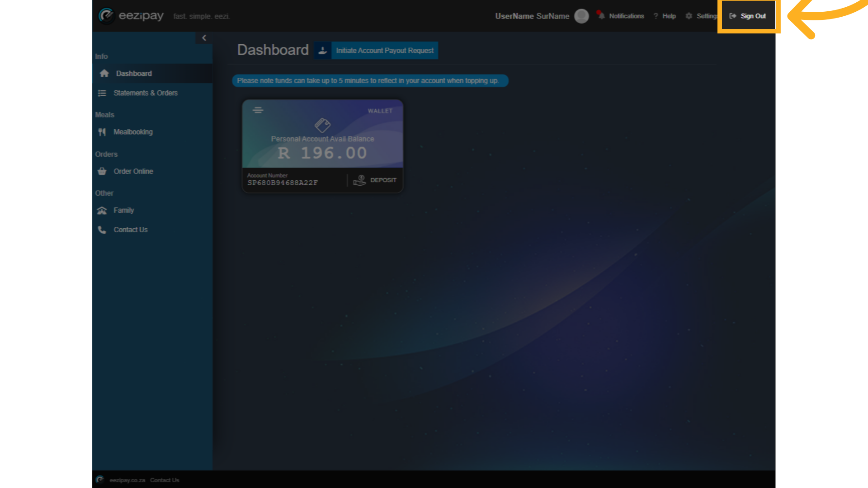The width and height of the screenshot is (868, 488).
Task: Open Contact Us in sidebar
Action: 131,230
